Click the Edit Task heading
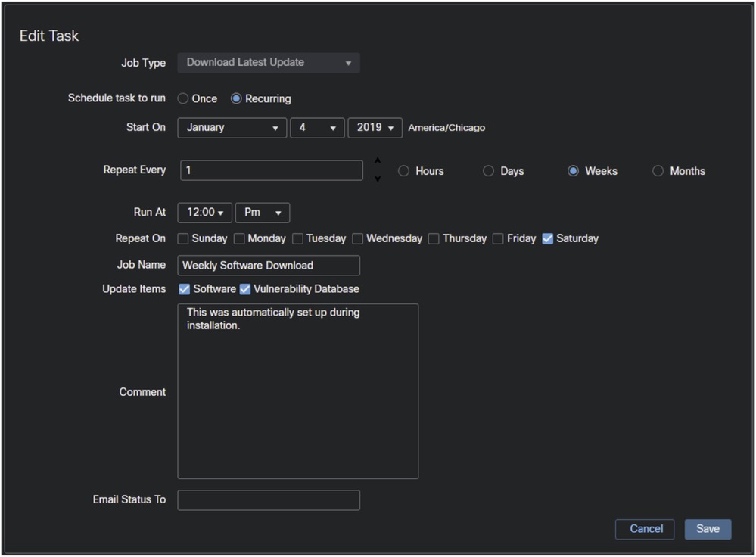Screen dimensions: 756x557 click(49, 36)
